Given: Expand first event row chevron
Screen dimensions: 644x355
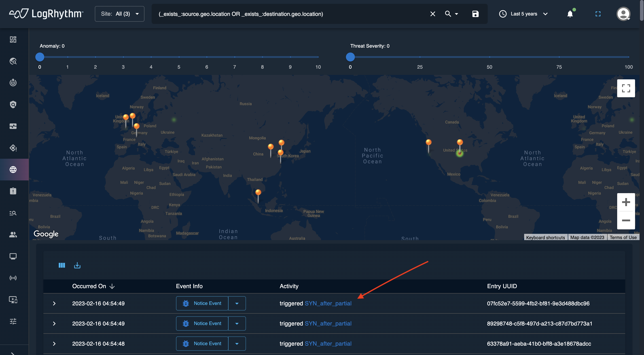Looking at the screenshot, I should point(54,304).
